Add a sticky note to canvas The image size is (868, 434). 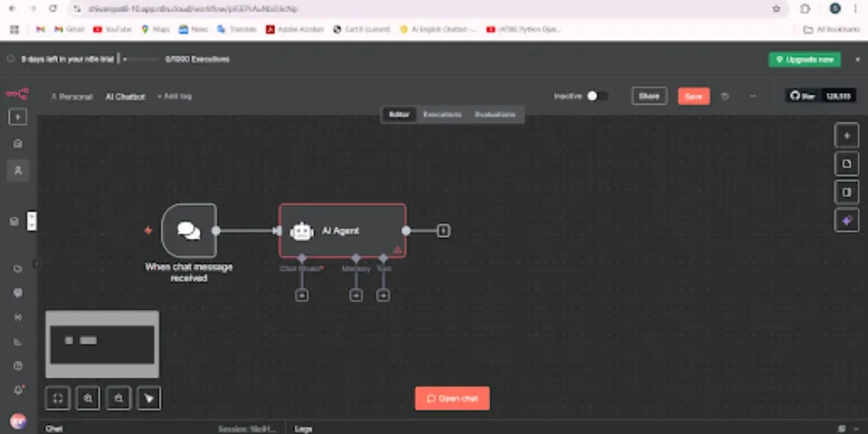tap(846, 163)
